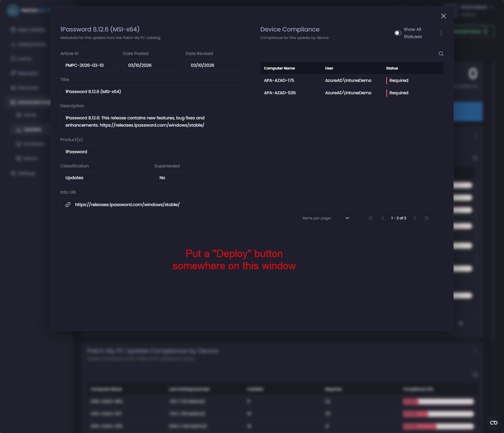
Task: Sort table by Computer Name column
Action: pyautogui.click(x=279, y=68)
